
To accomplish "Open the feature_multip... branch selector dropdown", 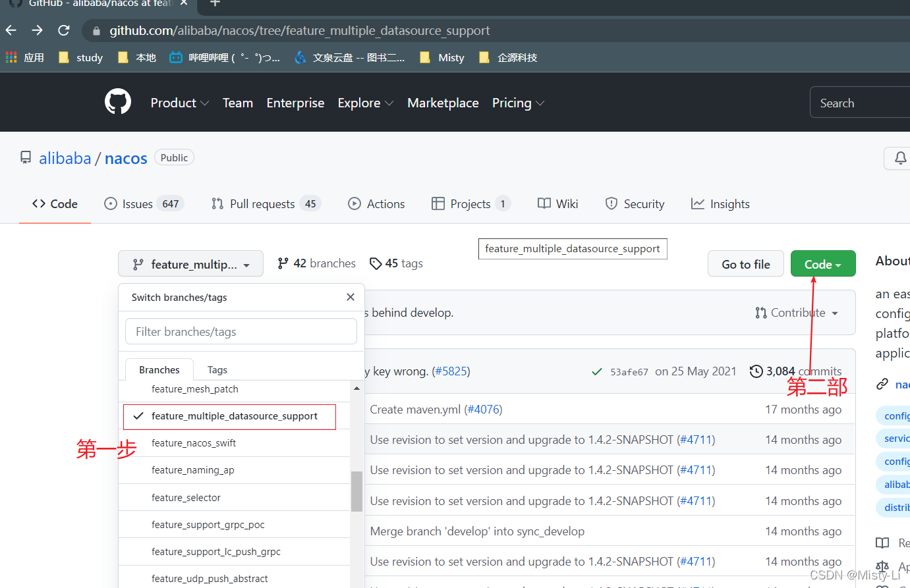I will (x=190, y=264).
